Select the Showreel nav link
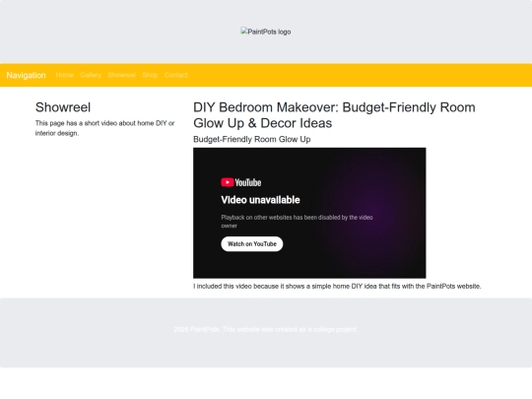This screenshot has height=399, width=532. 122,75
